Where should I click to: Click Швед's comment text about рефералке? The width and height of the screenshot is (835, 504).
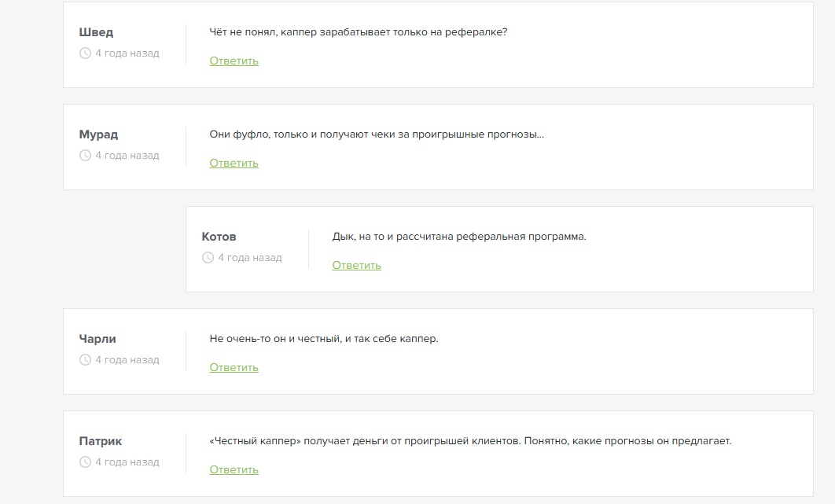click(359, 32)
